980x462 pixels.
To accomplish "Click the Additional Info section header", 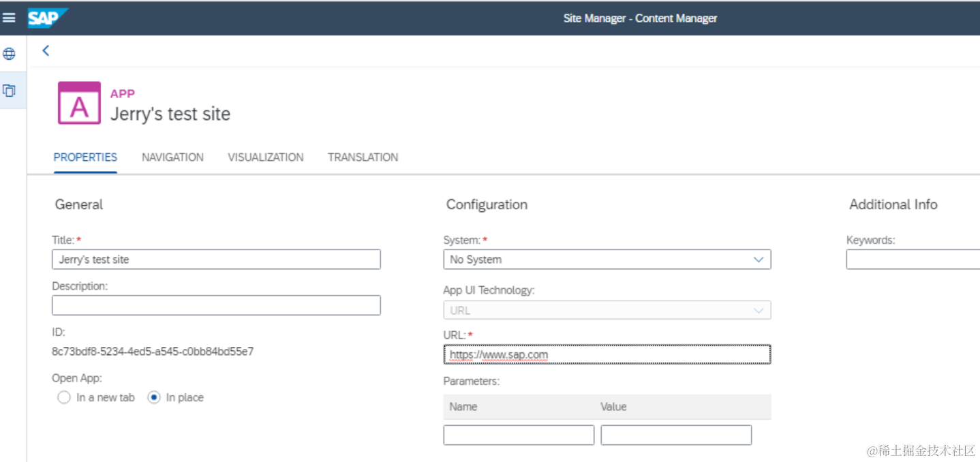I will [x=893, y=204].
